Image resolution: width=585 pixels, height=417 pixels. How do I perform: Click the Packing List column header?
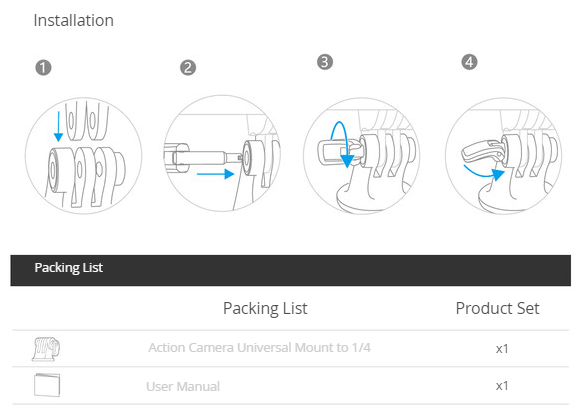(265, 309)
